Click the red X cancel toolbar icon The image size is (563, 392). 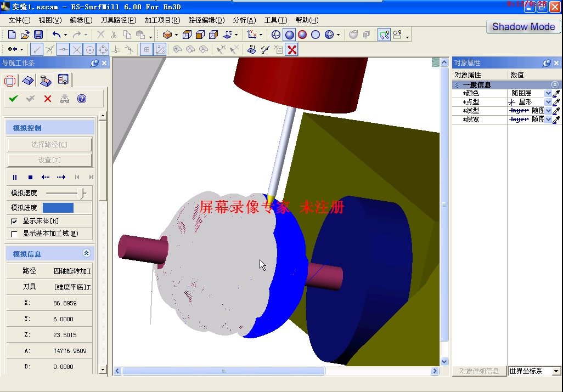(x=292, y=49)
